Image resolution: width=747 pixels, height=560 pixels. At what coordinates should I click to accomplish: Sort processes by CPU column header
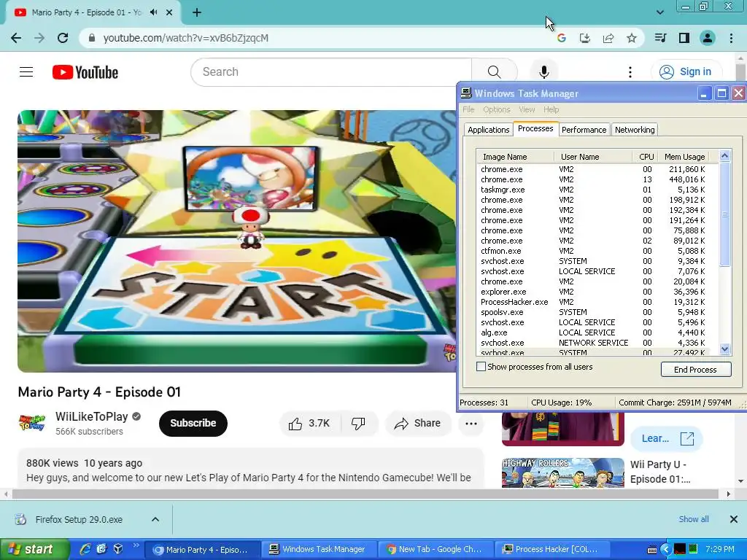pyautogui.click(x=646, y=157)
